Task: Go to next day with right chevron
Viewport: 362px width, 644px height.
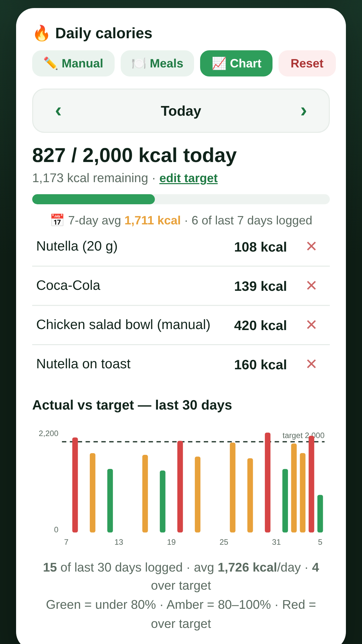Action: (x=304, y=111)
